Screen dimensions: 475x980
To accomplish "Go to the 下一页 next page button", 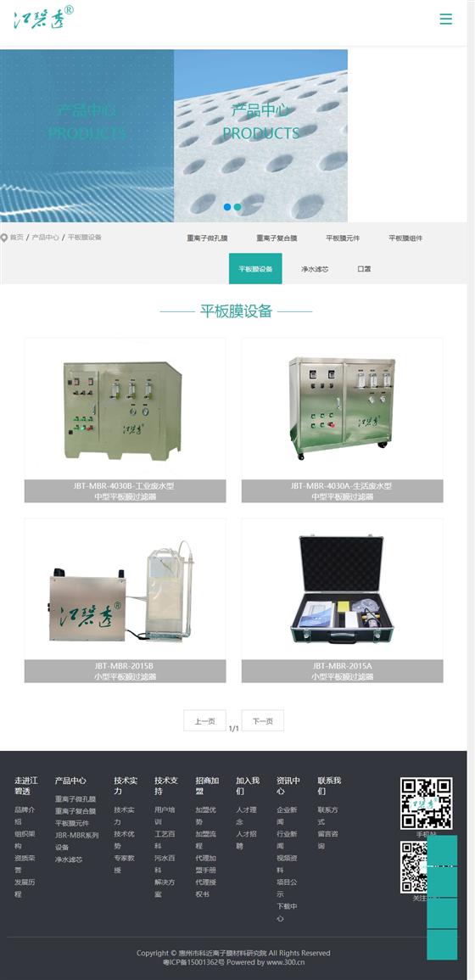I will tap(262, 720).
